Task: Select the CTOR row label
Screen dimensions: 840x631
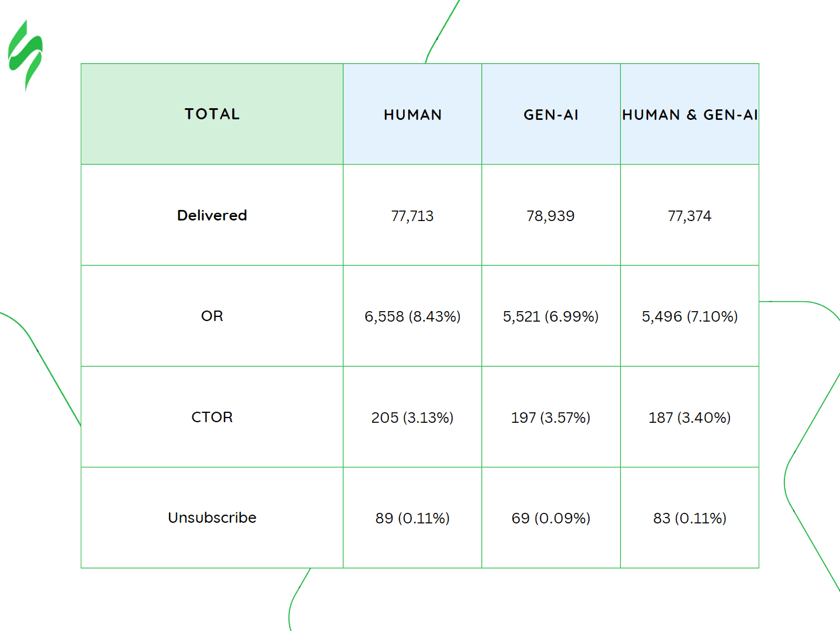Action: coord(212,417)
